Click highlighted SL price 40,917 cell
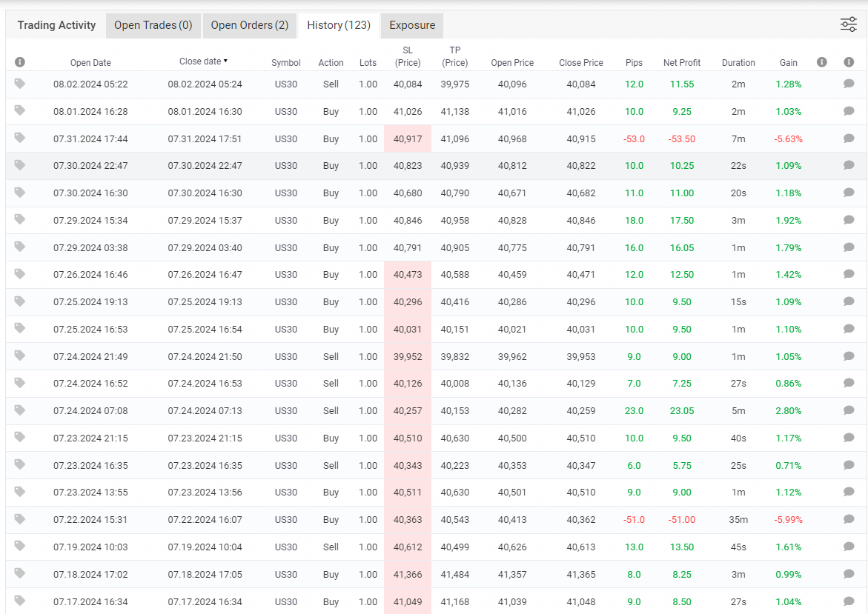The image size is (868, 614). [408, 139]
